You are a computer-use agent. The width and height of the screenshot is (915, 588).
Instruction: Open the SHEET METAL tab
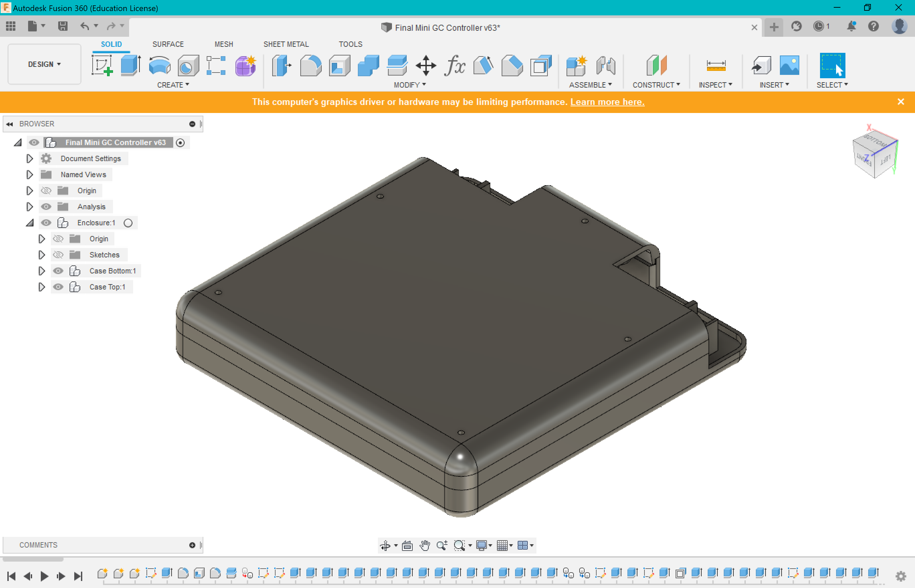pos(286,44)
